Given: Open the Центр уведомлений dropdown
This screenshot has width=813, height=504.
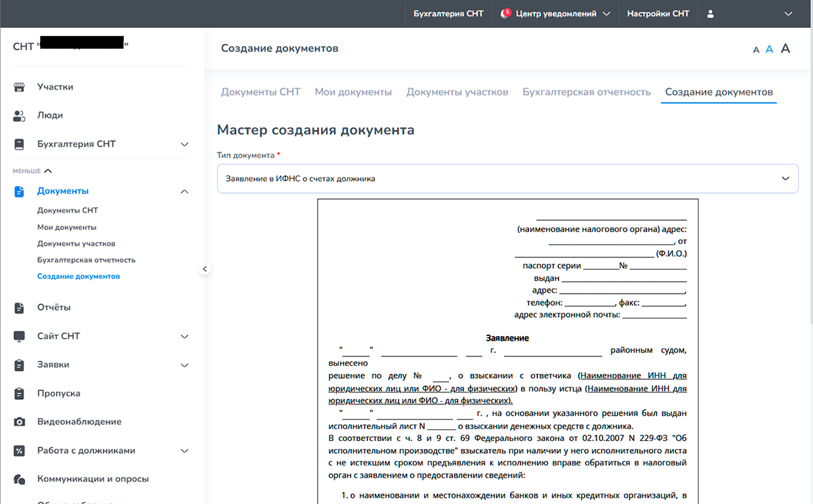Looking at the screenshot, I should [556, 14].
